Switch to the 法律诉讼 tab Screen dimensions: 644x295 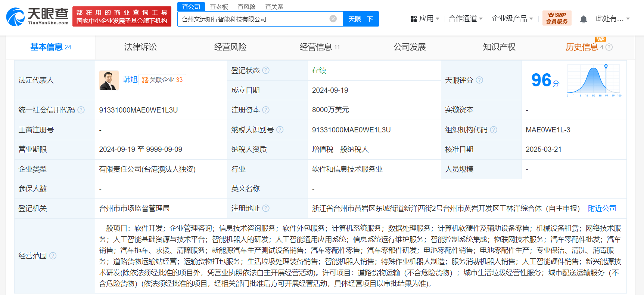[x=140, y=47]
